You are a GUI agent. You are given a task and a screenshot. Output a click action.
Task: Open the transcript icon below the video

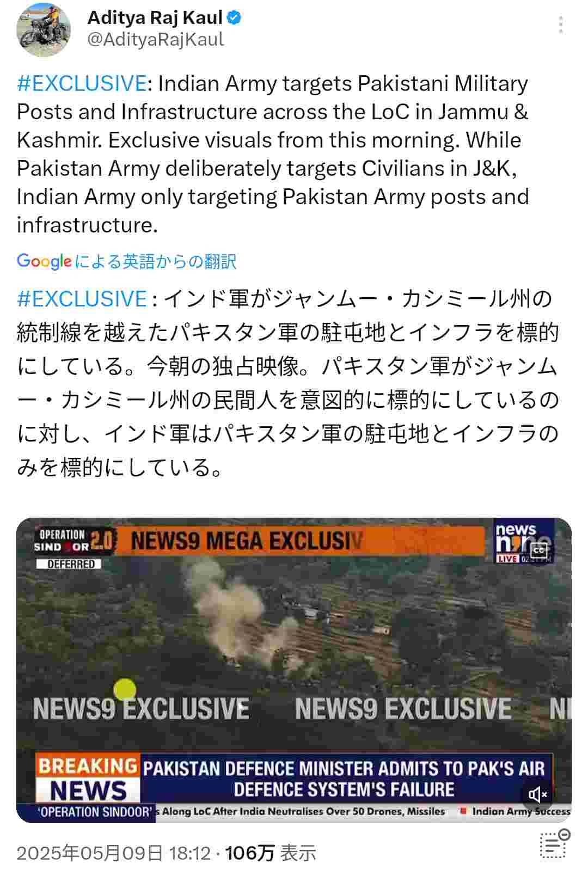555,844
